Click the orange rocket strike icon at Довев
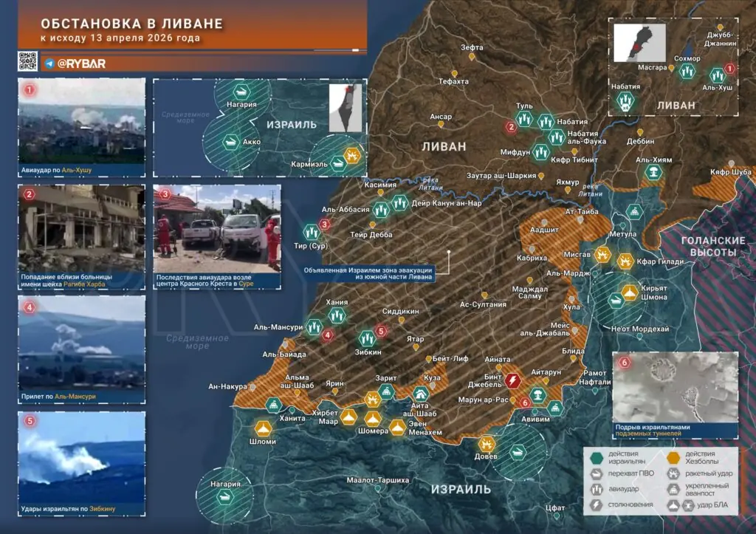Image resolution: width=756 pixels, height=534 pixels. [x=487, y=444]
